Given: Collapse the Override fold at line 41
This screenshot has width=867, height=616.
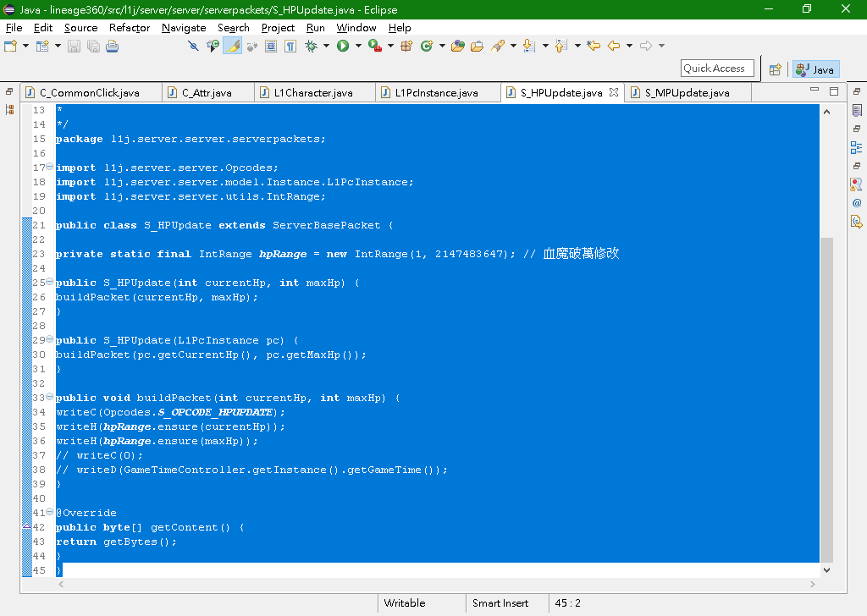Looking at the screenshot, I should tap(50, 511).
